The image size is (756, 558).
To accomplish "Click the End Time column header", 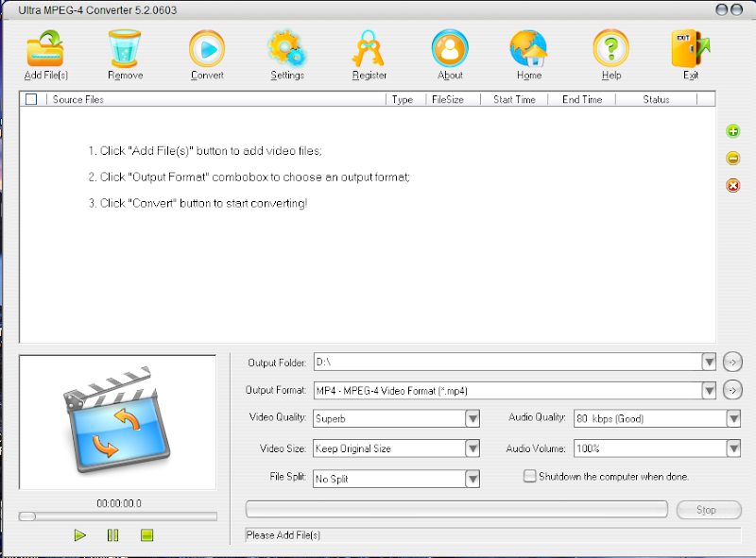I will coord(582,99).
